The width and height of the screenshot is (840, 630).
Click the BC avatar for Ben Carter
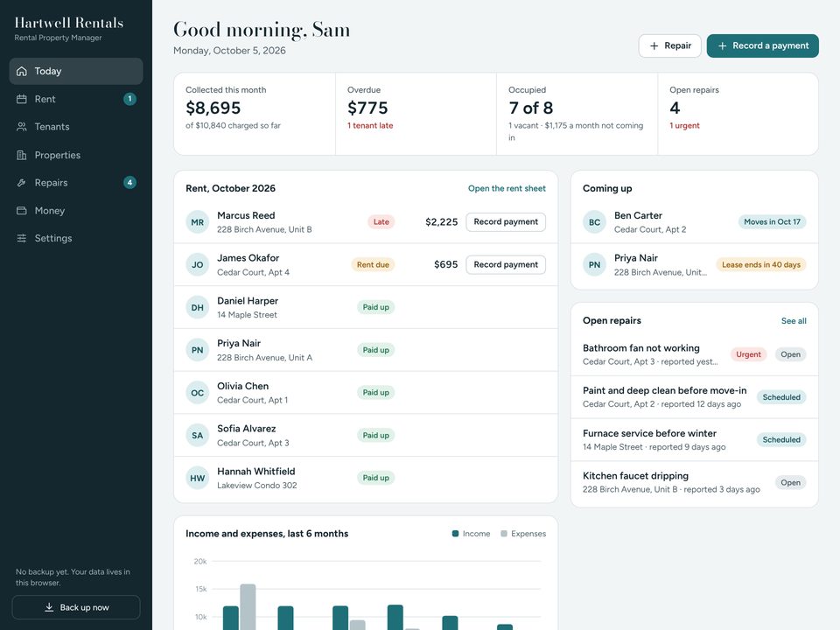595,222
